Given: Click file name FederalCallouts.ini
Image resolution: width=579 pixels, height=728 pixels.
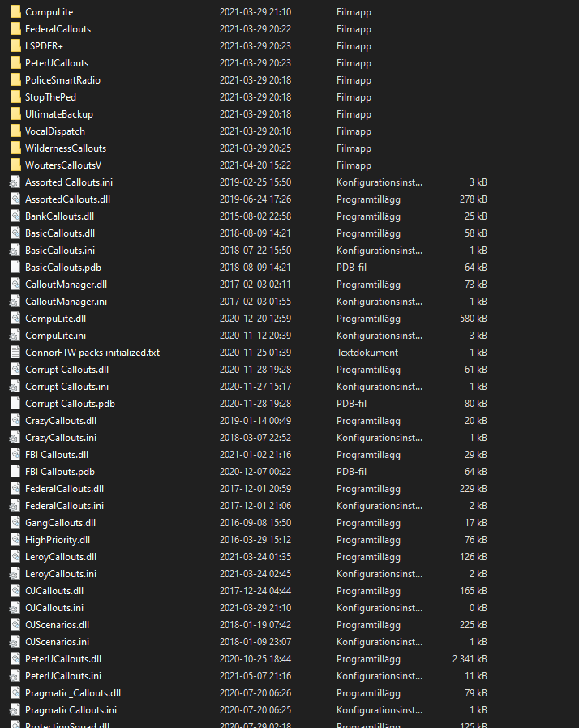Looking at the screenshot, I should [x=65, y=506].
